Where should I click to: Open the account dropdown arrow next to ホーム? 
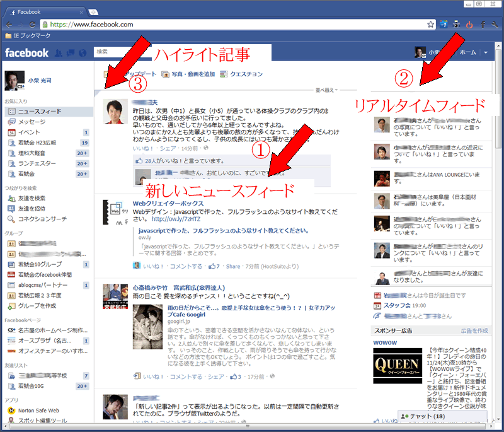pyautogui.click(x=486, y=52)
